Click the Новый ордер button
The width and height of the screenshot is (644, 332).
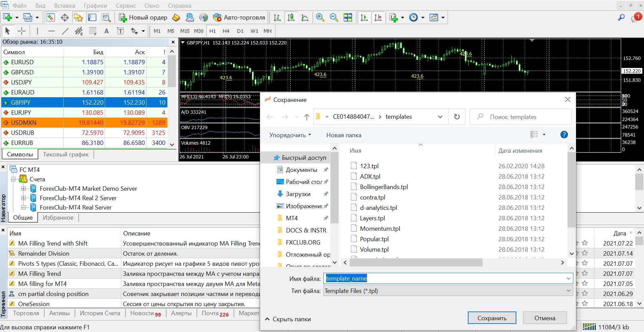coord(143,17)
